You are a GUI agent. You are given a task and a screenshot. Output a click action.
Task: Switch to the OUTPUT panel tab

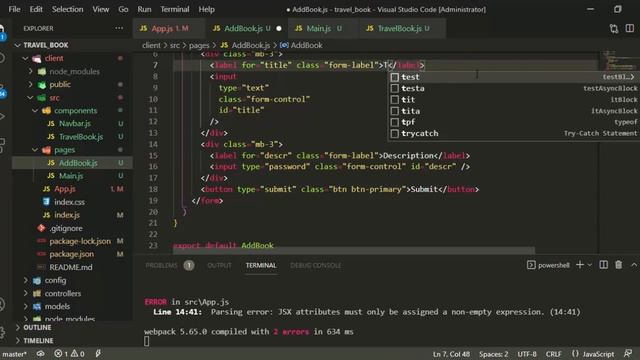219,265
